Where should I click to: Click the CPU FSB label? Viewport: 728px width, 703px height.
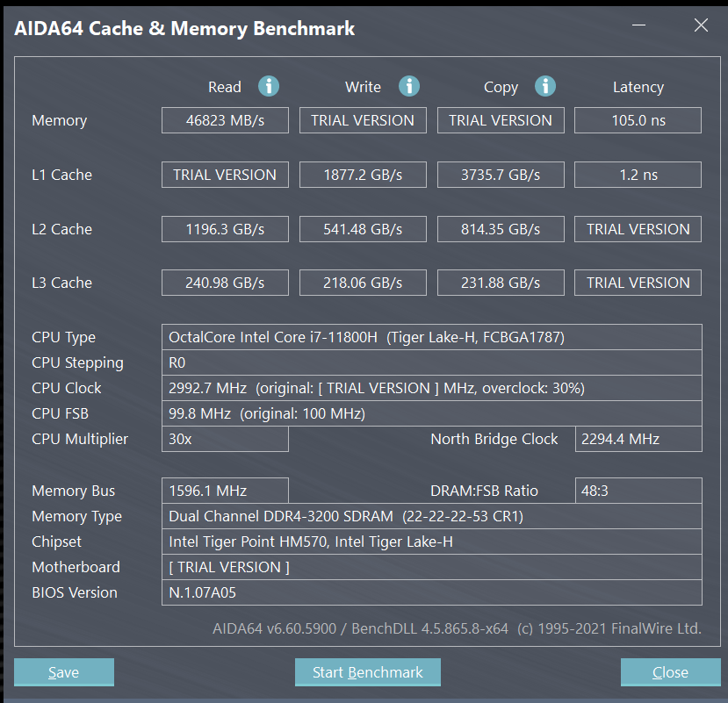point(60,413)
